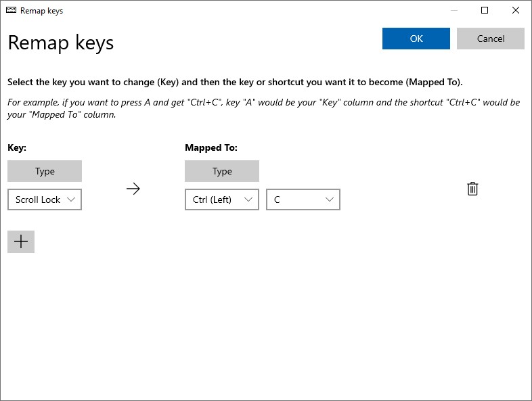The height and width of the screenshot is (401, 532).
Task: Delete the Scroll Lock remapping with trash icon
Action: click(472, 189)
